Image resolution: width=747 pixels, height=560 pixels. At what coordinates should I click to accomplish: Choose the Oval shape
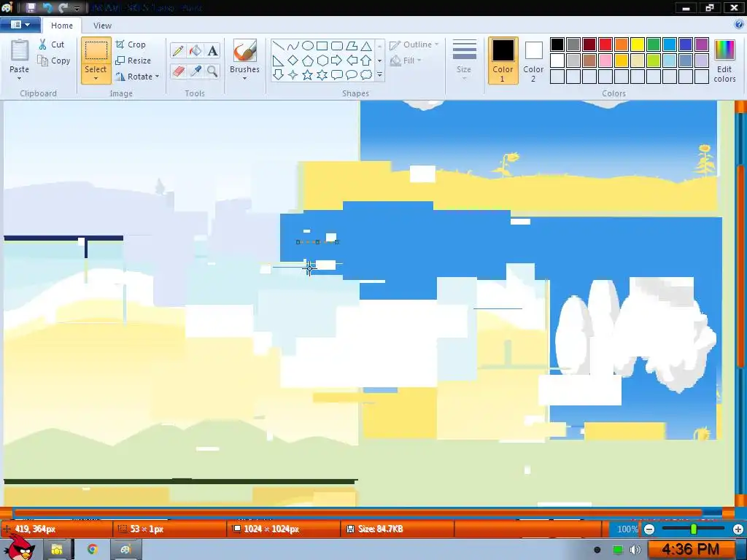(308, 46)
